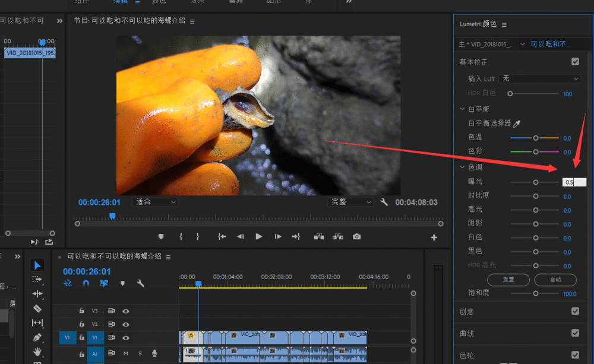The height and width of the screenshot is (364, 594).
Task: Open the 输入 LUT dropdown
Action: [x=540, y=78]
